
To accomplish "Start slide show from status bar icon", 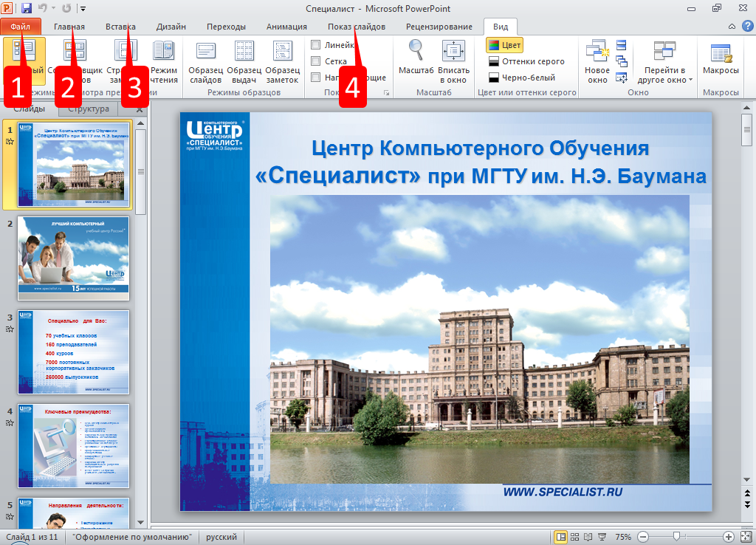I will tap(601, 537).
